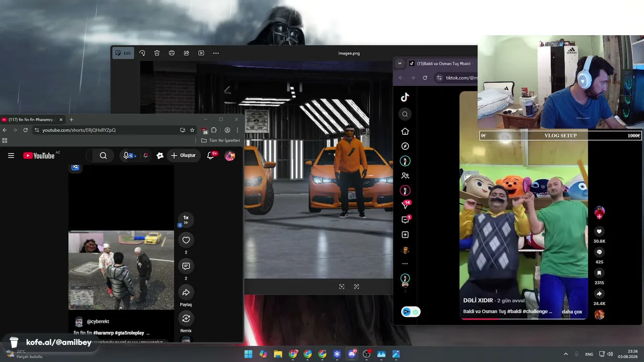Click Edit in the image viewer

123,53
